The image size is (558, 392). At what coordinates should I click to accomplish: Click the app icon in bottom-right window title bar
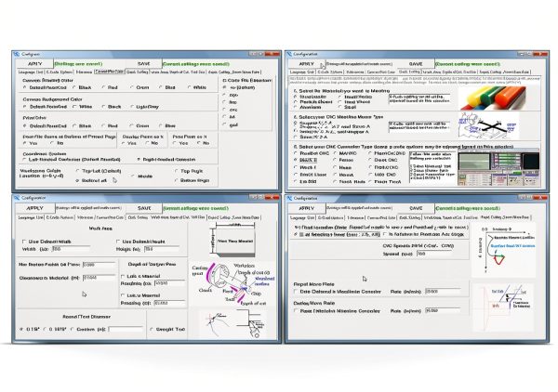coord(289,198)
